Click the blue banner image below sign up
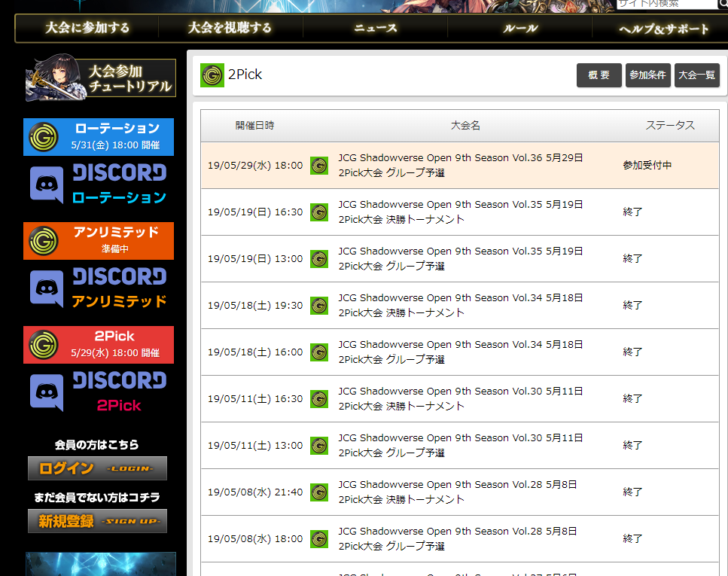 tap(100, 564)
